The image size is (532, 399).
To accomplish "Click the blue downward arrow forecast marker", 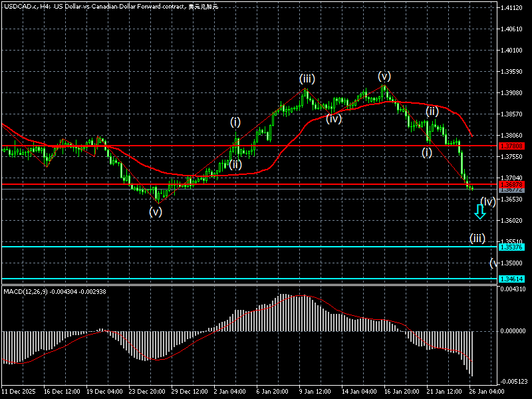I will 479,212.
